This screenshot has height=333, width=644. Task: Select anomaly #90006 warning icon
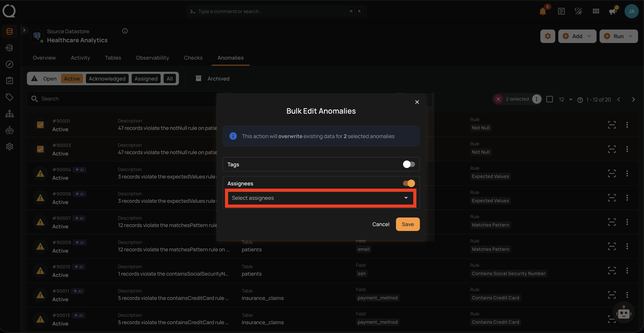coord(40,198)
